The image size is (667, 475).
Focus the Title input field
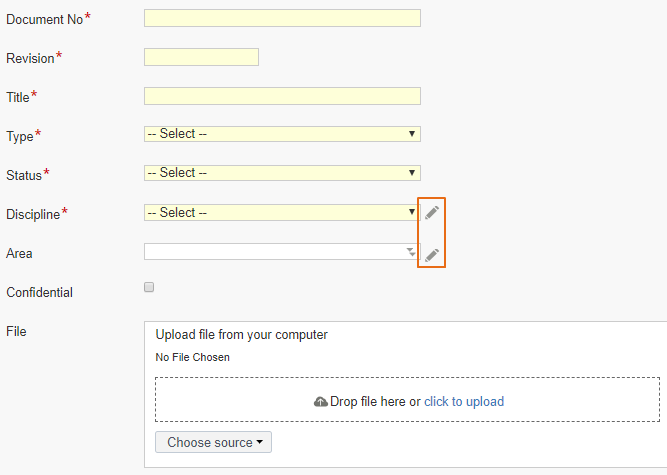click(x=282, y=96)
